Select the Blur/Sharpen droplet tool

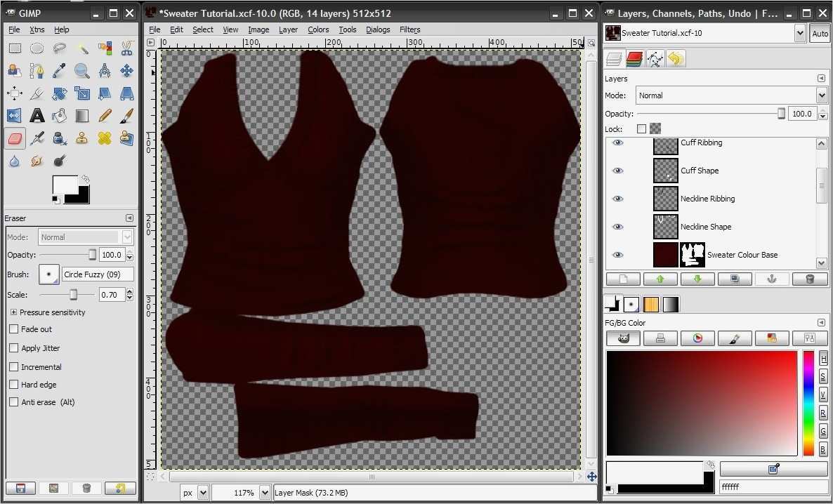point(14,160)
